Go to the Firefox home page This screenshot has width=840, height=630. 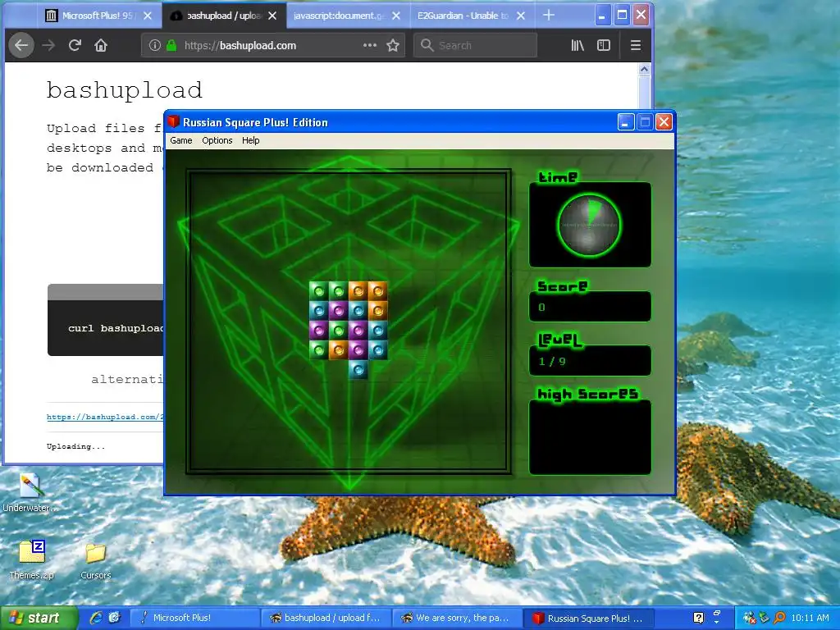(101, 46)
